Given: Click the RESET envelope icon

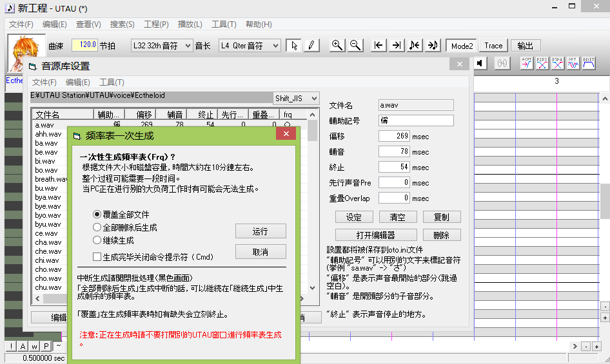Looking at the screenshot, I should coord(589,63).
